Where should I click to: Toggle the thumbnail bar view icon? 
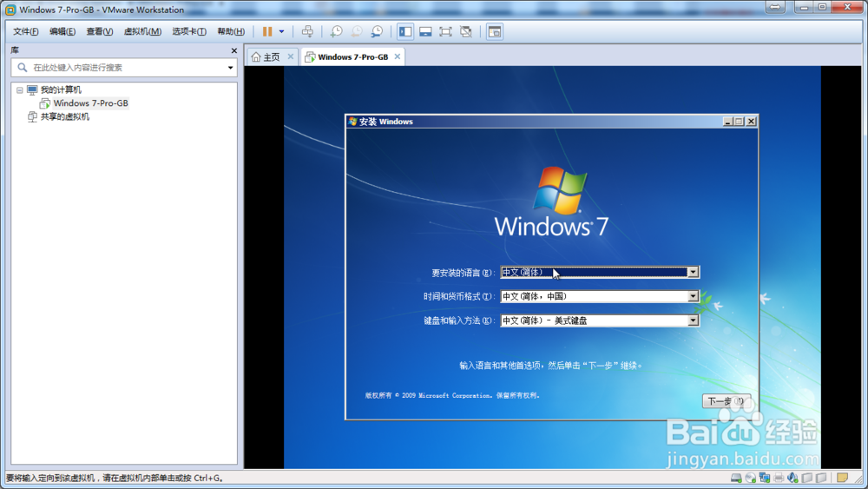(425, 31)
